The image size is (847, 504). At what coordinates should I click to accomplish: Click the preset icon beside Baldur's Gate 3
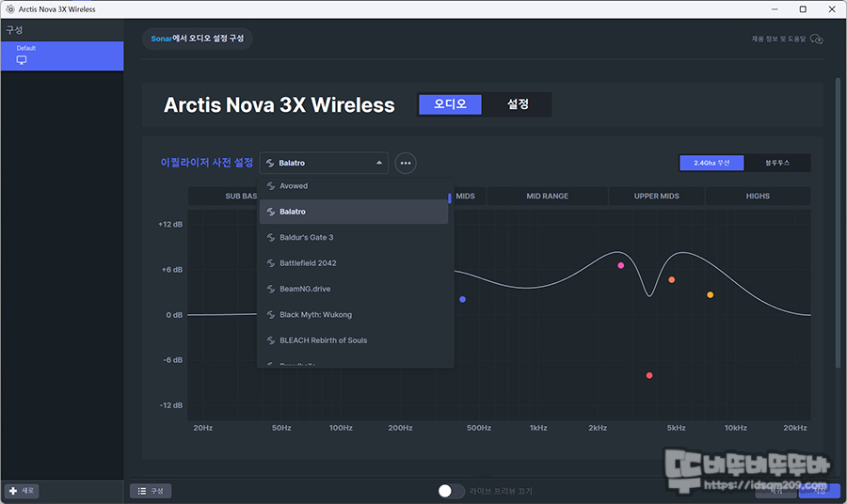(271, 238)
